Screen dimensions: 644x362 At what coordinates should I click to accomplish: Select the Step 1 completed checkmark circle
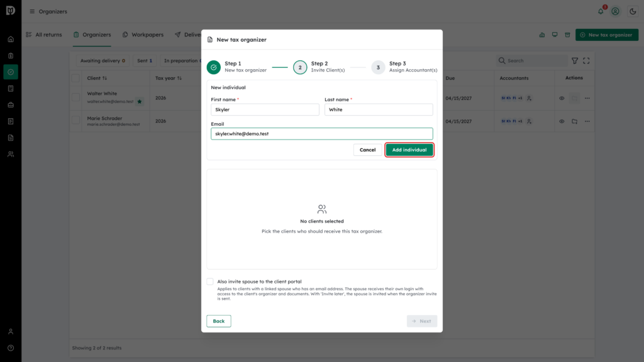coord(214,67)
